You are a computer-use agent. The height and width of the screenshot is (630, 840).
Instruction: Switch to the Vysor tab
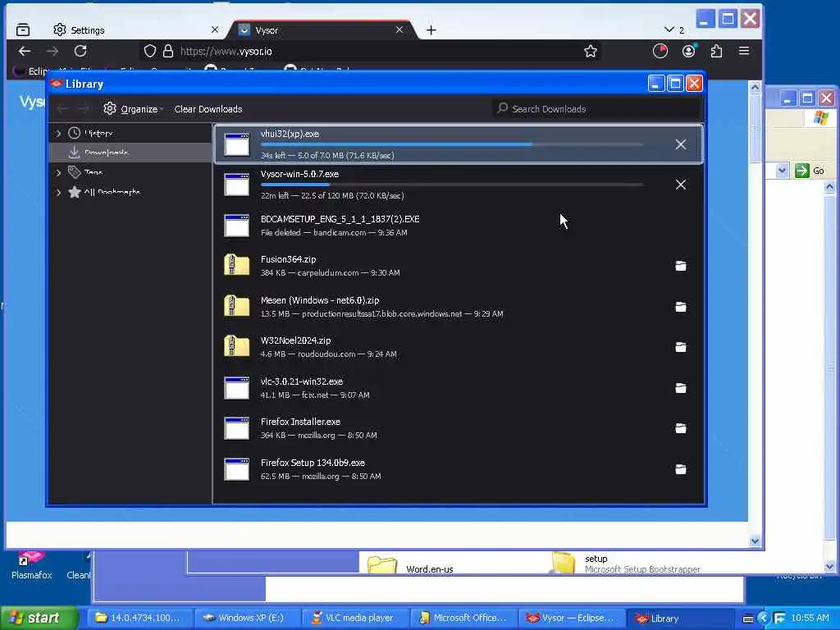(x=322, y=30)
